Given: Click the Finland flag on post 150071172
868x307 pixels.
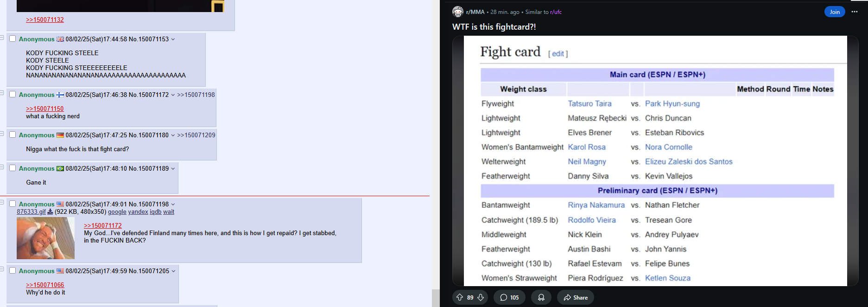Looking at the screenshot, I should 60,95.
